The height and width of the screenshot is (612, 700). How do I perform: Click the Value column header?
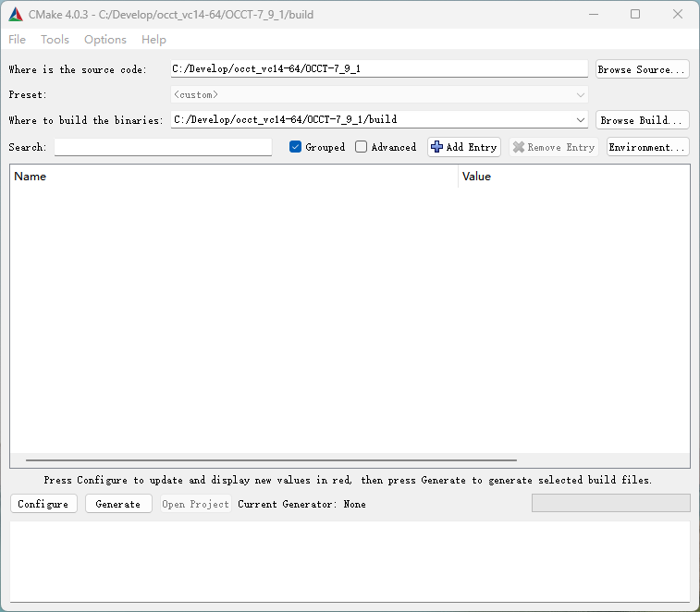coord(574,177)
